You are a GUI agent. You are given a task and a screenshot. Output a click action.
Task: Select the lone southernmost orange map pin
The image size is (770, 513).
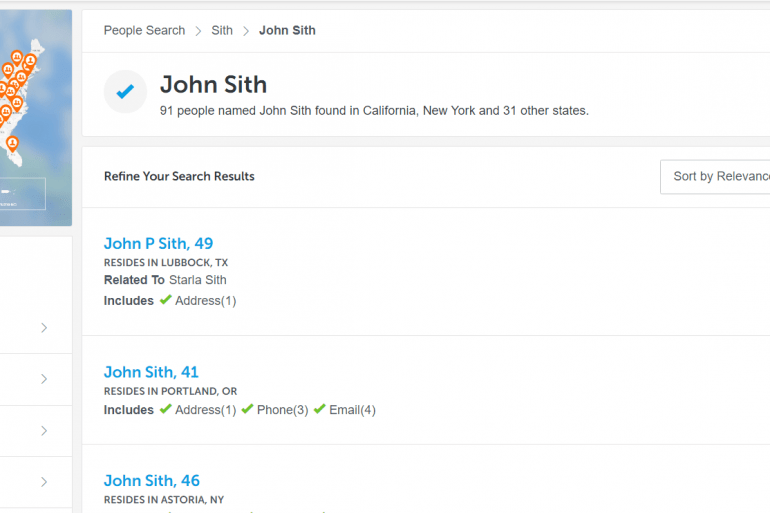click(x=12, y=144)
